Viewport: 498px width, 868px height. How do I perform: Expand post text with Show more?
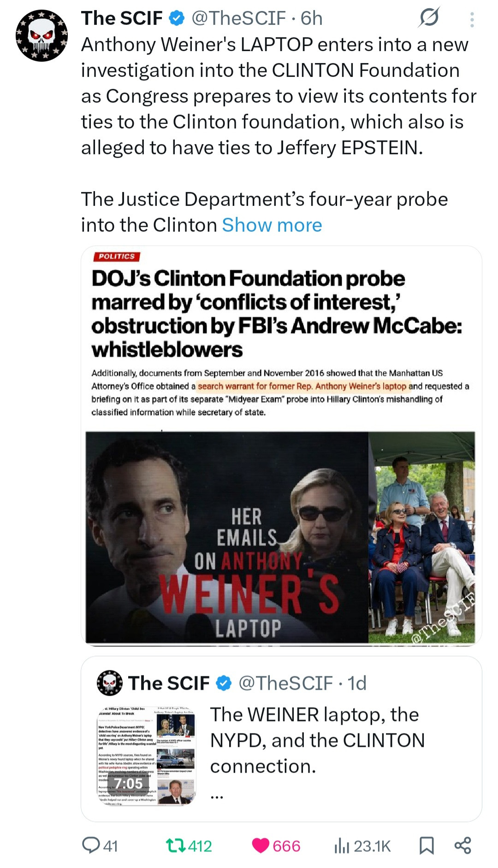click(x=272, y=225)
